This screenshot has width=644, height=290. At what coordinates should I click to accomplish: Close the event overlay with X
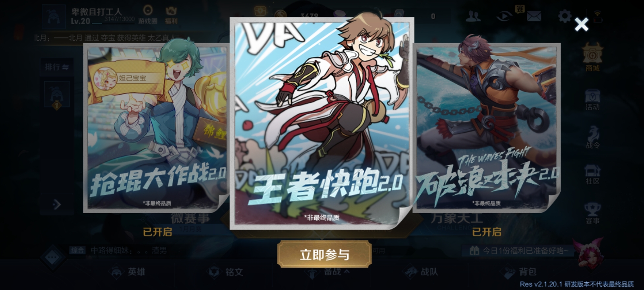point(581,25)
